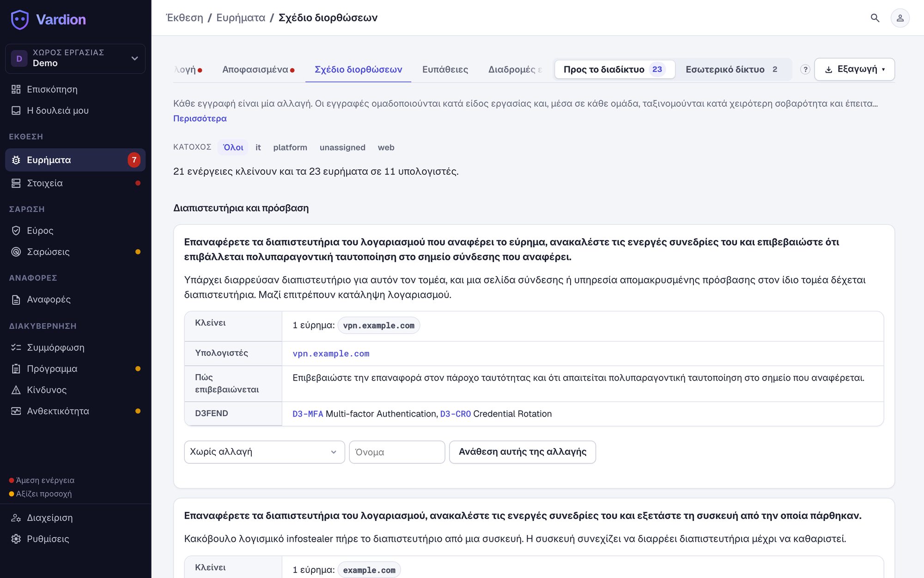Filter owner by it
The image size is (924, 578).
click(x=258, y=148)
